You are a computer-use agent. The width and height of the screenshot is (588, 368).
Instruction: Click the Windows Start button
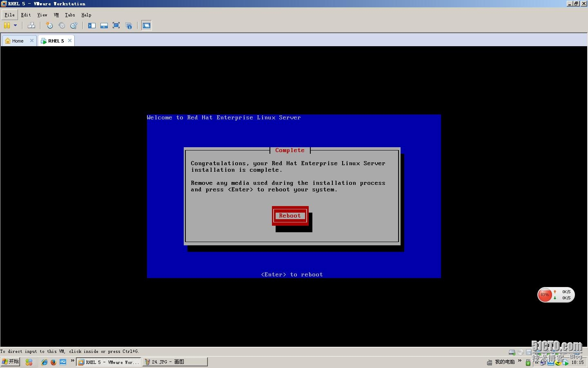click(x=10, y=362)
